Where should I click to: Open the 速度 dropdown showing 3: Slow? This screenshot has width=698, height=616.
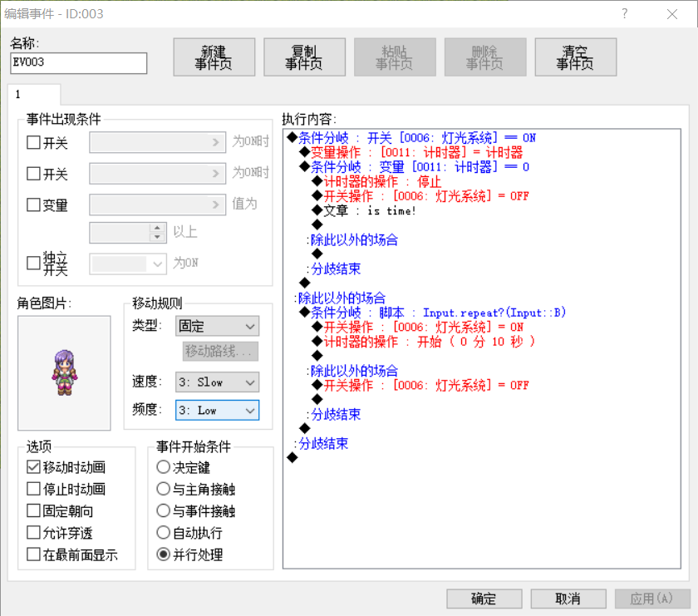pyautogui.click(x=217, y=382)
